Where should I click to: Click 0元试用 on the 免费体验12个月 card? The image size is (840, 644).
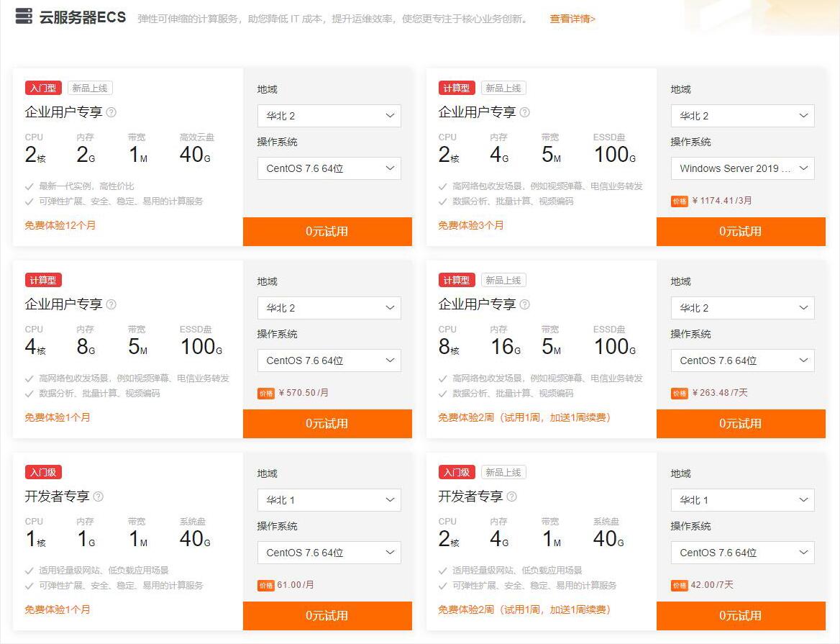tap(327, 232)
